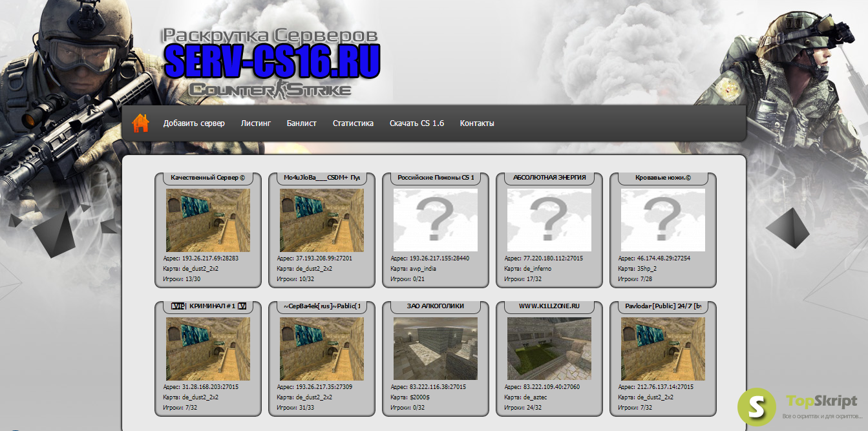The width and height of the screenshot is (868, 431).
Task: Open the АБСОЛЮТНАЯ ЭНЕРГИЯ server title
Action: tap(549, 177)
